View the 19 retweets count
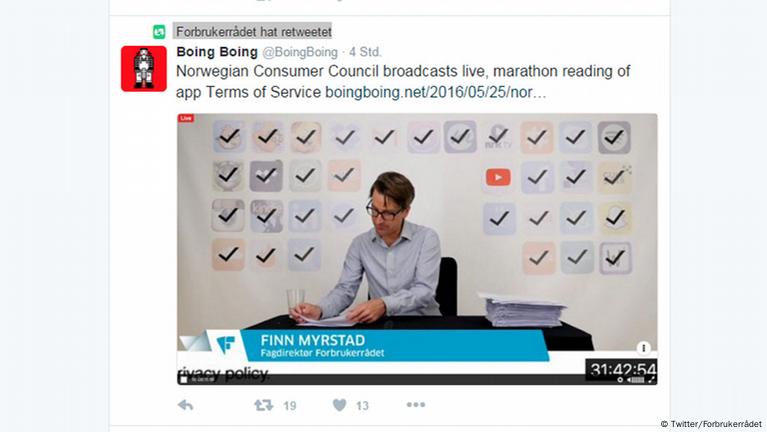767x432 pixels. click(290, 406)
